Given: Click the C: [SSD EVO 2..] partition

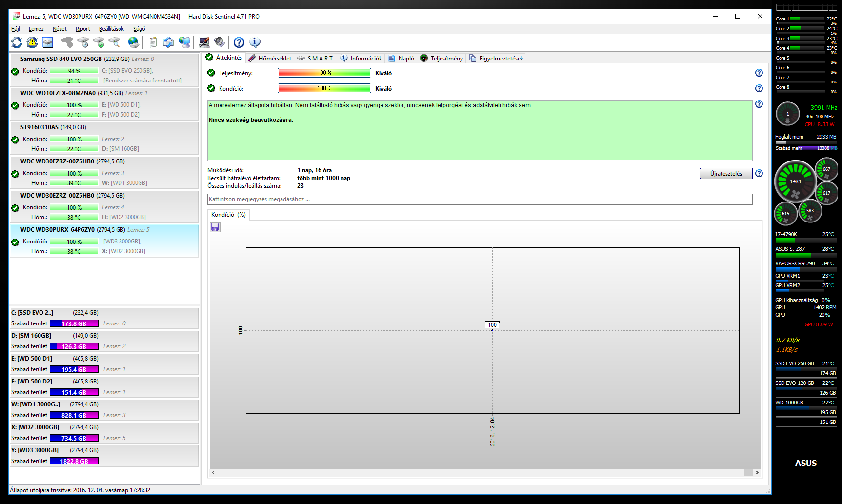Looking at the screenshot, I should coord(104,318).
